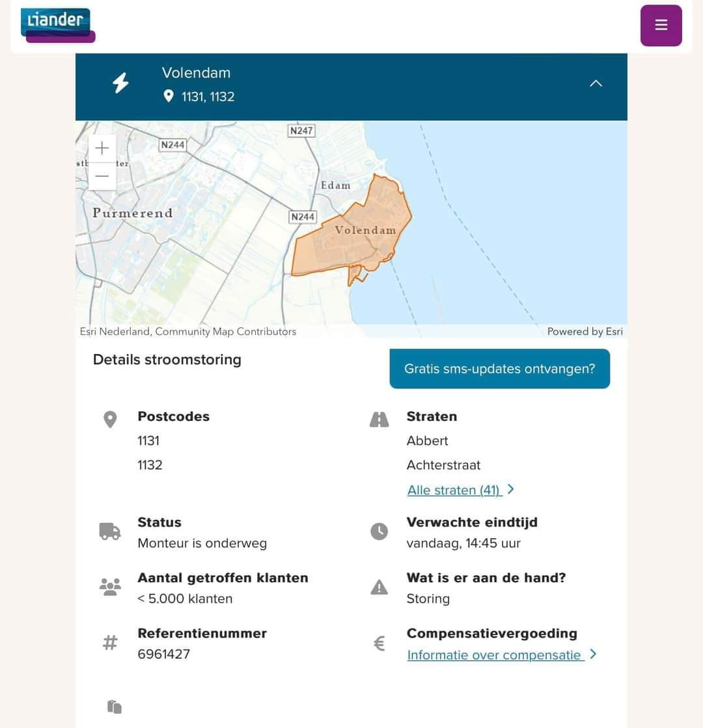703x728 pixels.
Task: Click the lightning bolt outage icon
Action: tap(121, 83)
